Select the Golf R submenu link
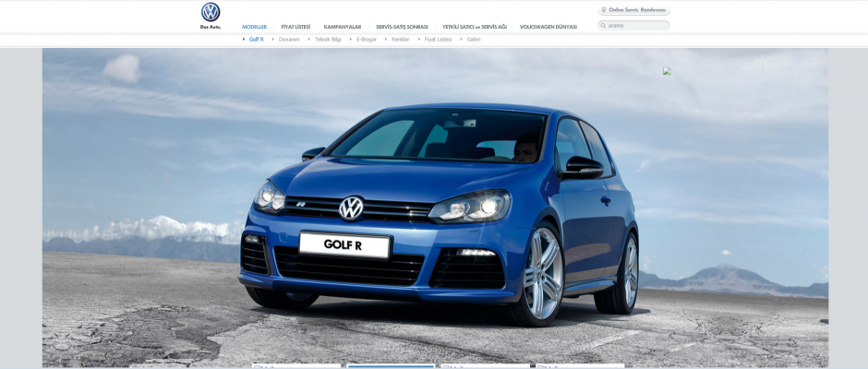This screenshot has width=868, height=369. [x=257, y=40]
